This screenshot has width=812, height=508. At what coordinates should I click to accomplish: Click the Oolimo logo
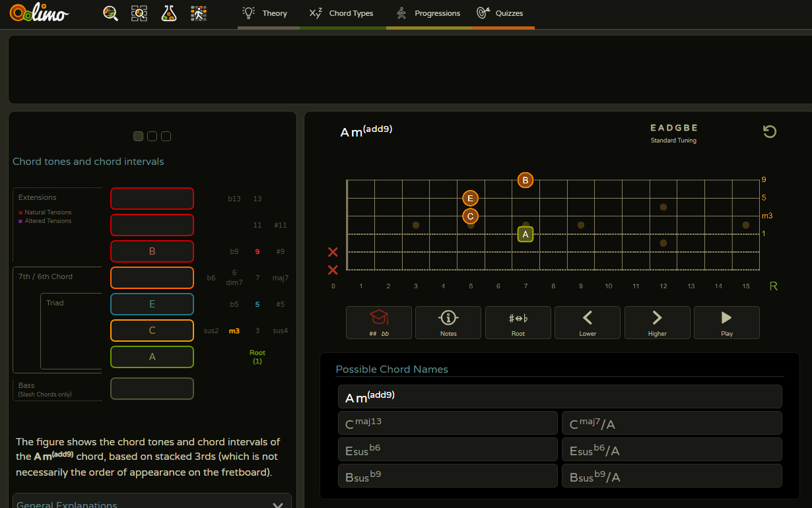click(x=40, y=12)
